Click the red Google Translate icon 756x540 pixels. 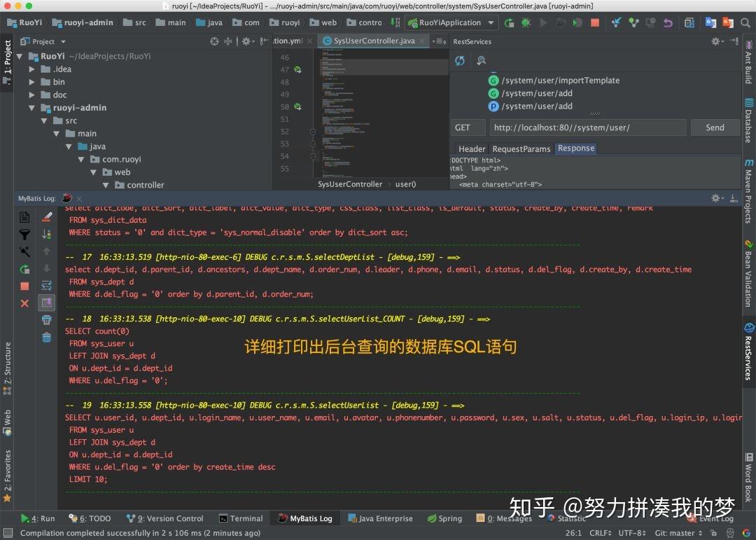728,22
